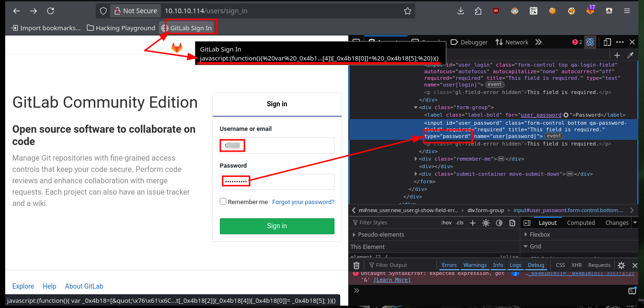Reload the current page
Image resolution: width=644 pixels, height=308 pixels.
[51, 11]
